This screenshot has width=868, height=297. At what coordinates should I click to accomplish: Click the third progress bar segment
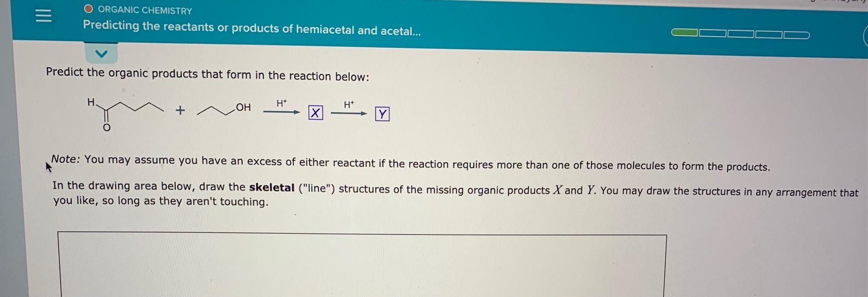click(741, 33)
